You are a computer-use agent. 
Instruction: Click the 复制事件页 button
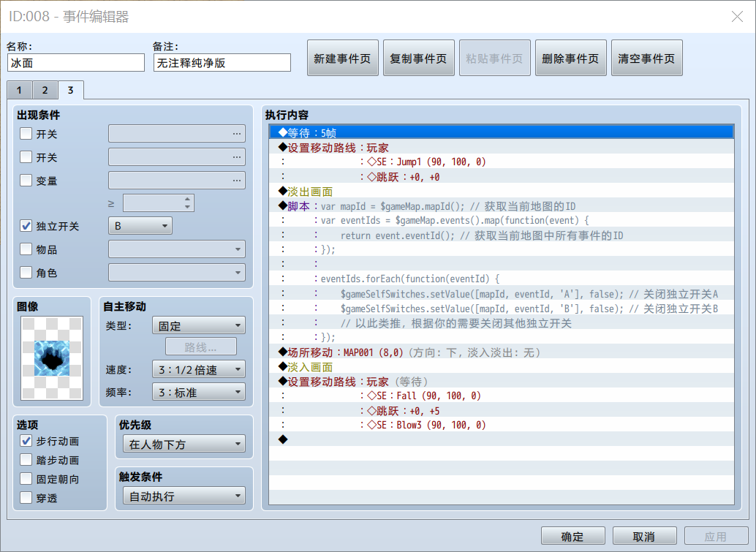418,58
